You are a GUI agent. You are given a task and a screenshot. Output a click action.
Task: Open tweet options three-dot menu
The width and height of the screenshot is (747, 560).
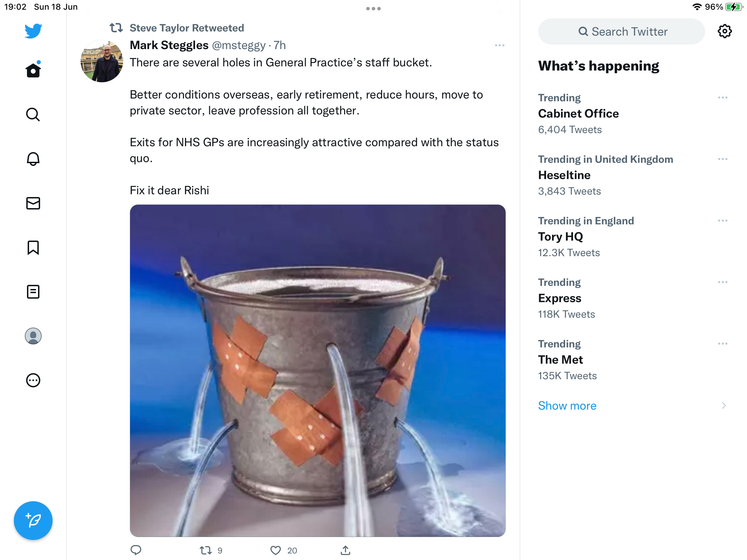pyautogui.click(x=500, y=45)
